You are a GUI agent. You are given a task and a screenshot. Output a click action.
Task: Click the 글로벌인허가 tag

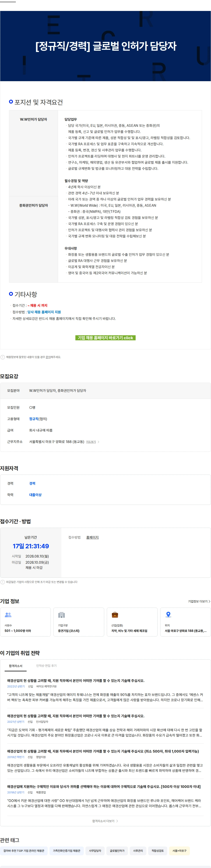[117, 851]
